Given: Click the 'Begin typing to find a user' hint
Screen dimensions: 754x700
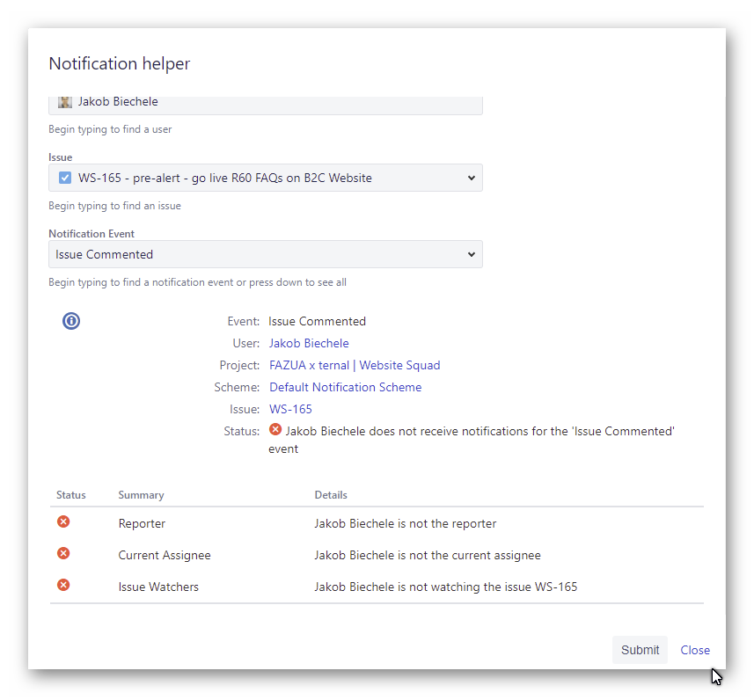Looking at the screenshot, I should (x=110, y=129).
